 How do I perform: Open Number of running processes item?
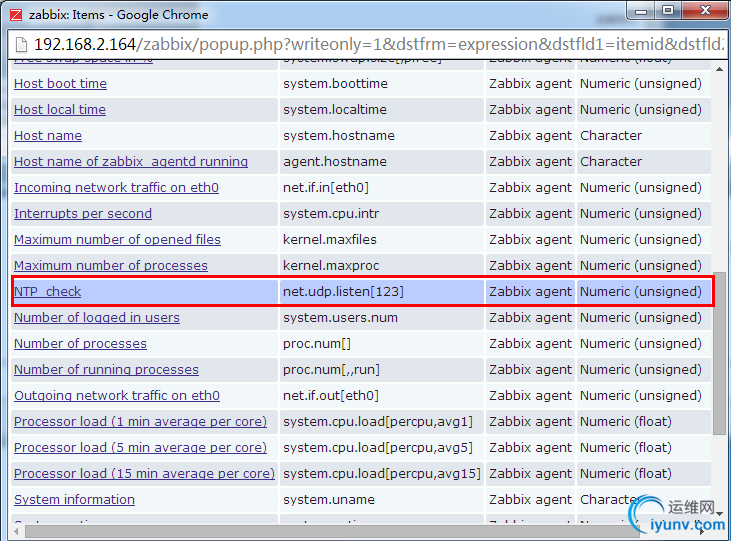pyautogui.click(x=106, y=369)
